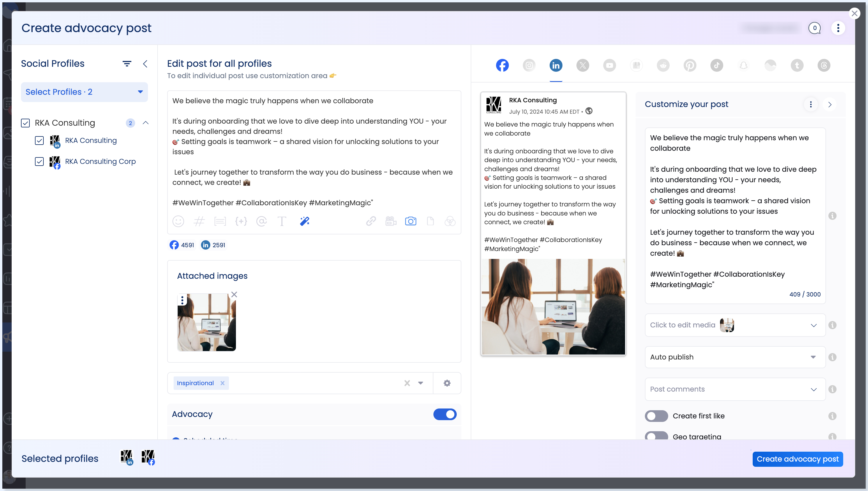Insert a hashtag via toolbar icon
868x491 pixels.
(x=199, y=222)
